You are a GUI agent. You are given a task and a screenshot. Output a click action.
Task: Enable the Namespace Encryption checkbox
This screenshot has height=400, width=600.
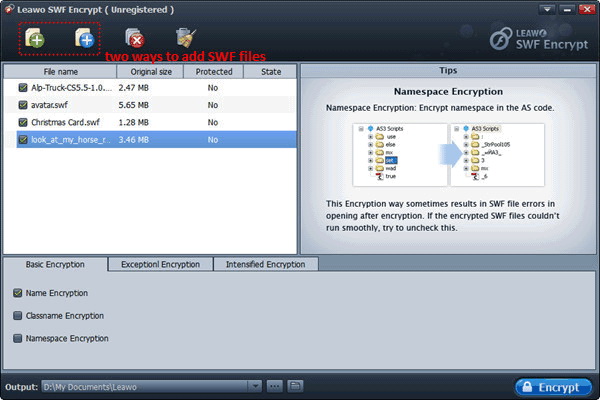(x=18, y=338)
